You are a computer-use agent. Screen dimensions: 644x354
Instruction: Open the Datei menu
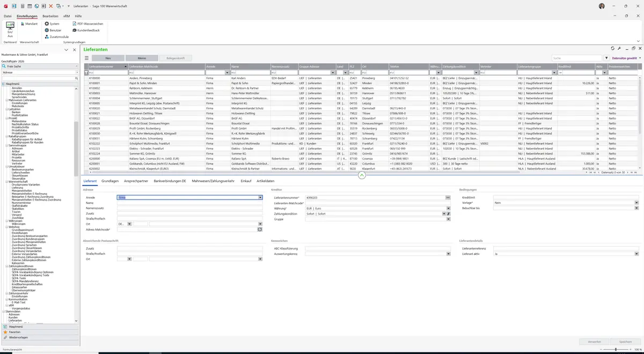[x=8, y=16]
